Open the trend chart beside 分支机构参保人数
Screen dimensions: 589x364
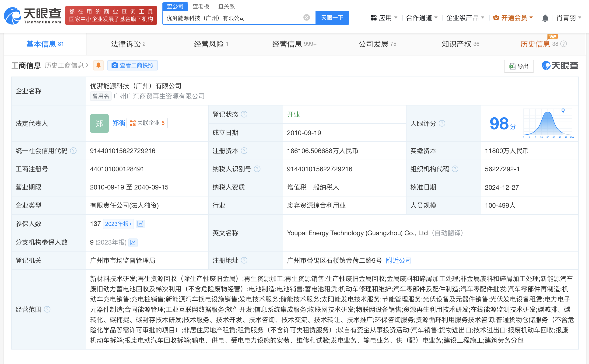(x=133, y=242)
